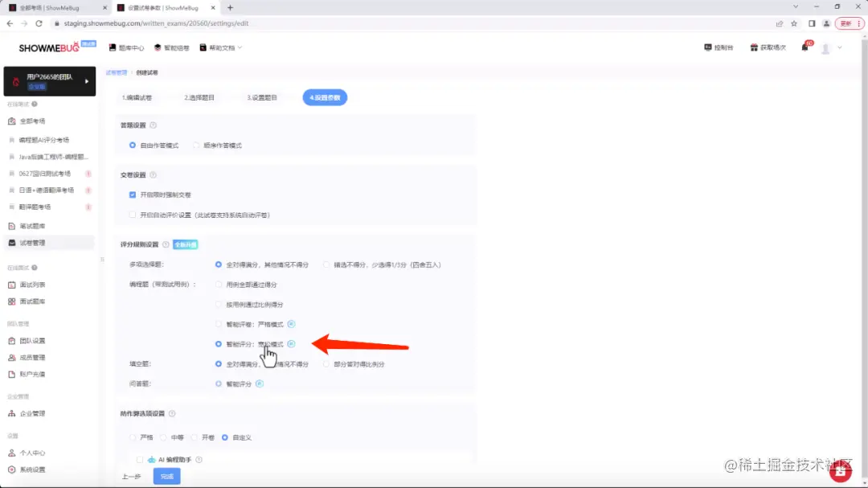Open browser tab search chevron

[x=796, y=7]
